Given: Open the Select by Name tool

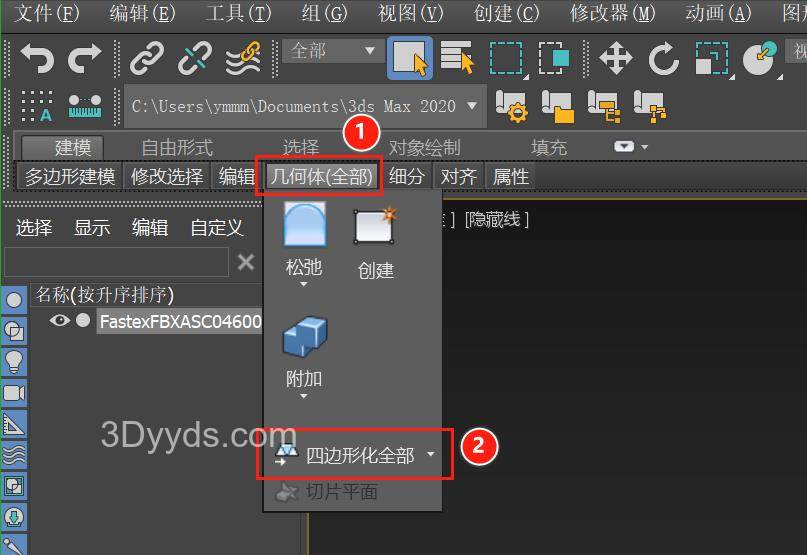Looking at the screenshot, I should [x=457, y=58].
